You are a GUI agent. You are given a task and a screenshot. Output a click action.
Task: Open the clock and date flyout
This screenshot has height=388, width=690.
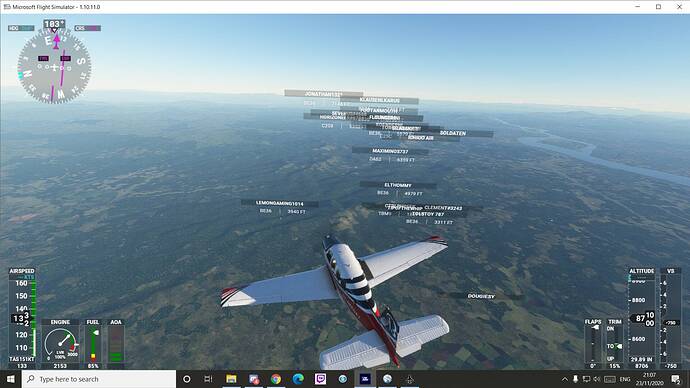click(650, 379)
